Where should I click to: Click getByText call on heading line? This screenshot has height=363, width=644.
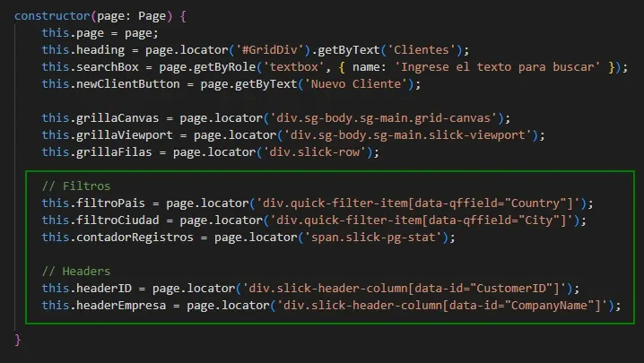pyautogui.click(x=349, y=50)
